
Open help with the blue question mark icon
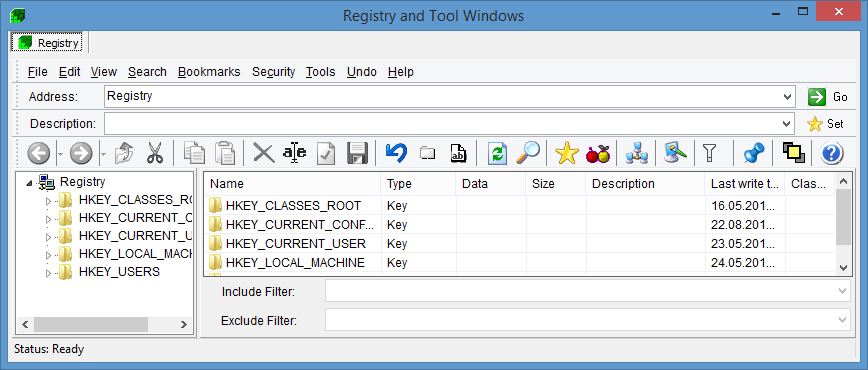831,153
